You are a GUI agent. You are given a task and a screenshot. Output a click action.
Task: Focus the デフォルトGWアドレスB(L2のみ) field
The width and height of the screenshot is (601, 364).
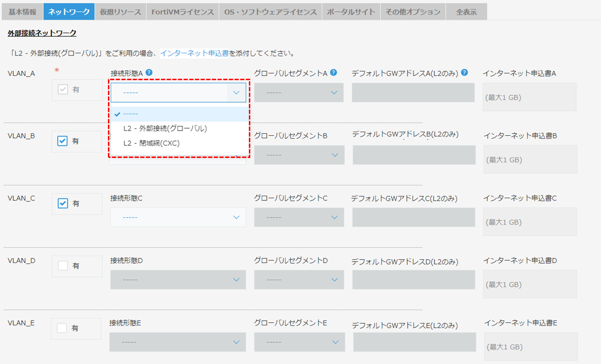click(x=414, y=155)
